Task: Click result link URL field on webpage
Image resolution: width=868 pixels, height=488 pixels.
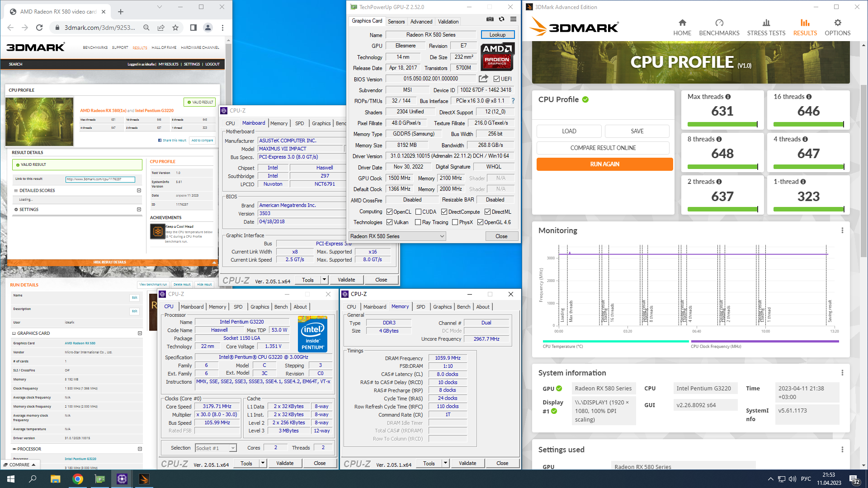Action: pos(100,179)
